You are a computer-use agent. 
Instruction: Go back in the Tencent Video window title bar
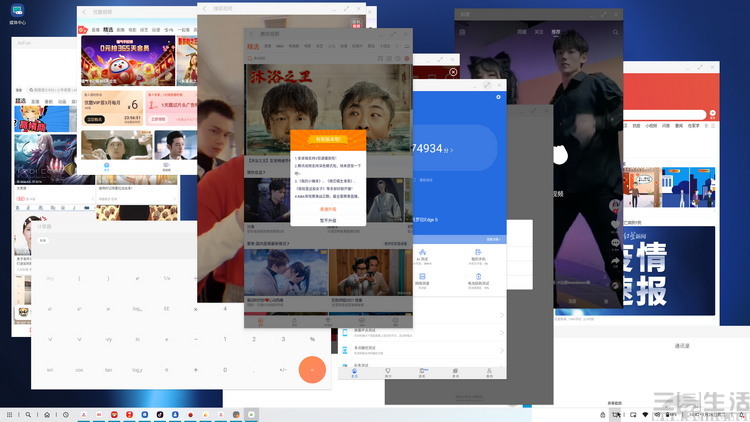pos(252,34)
